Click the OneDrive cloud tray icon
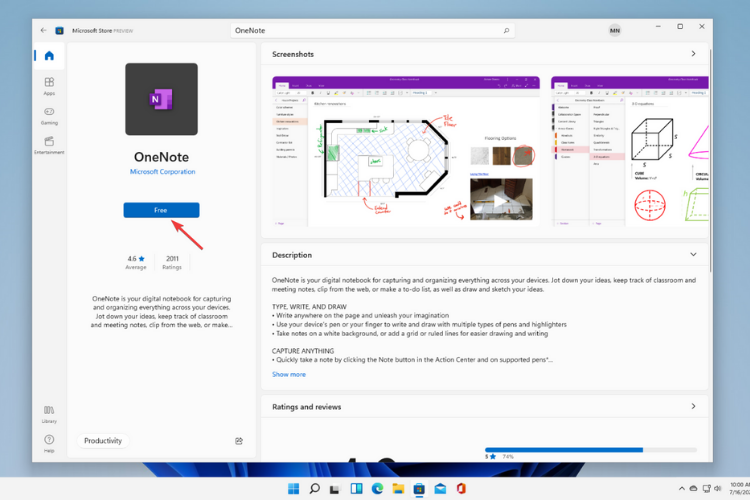Viewport: 750px width, 500px height. (x=693, y=489)
